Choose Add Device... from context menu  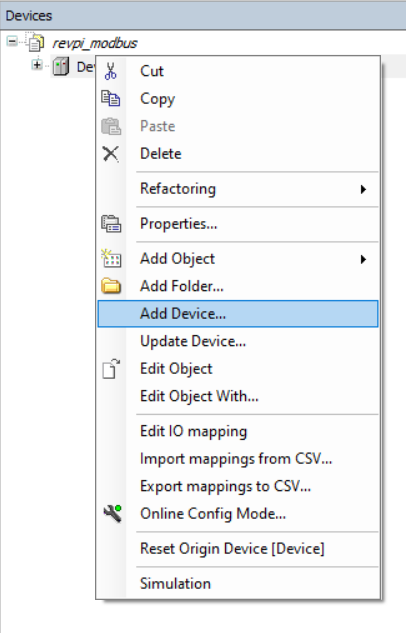click(x=238, y=314)
